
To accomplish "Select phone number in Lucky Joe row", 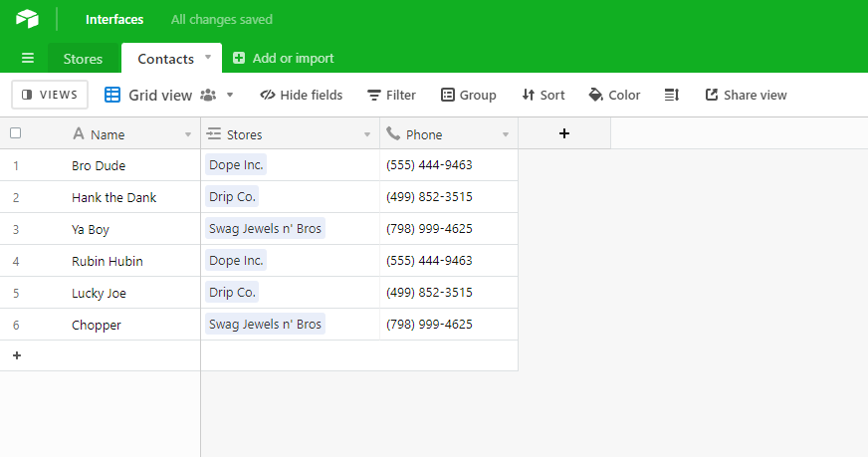I will [x=430, y=292].
